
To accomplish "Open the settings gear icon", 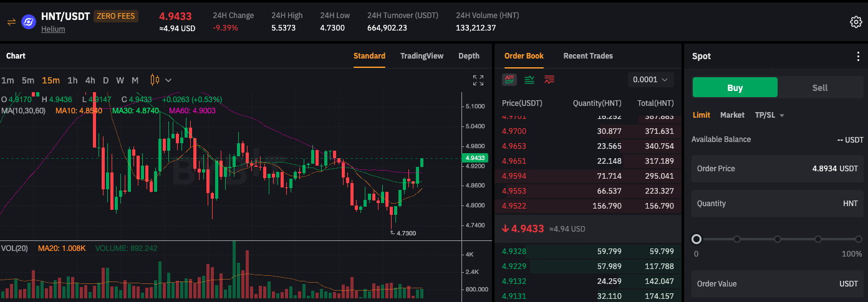I will tap(856, 22).
